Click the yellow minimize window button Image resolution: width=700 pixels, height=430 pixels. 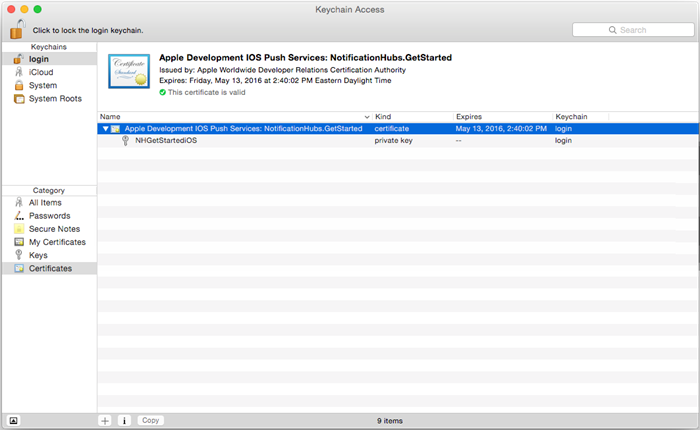click(25, 9)
